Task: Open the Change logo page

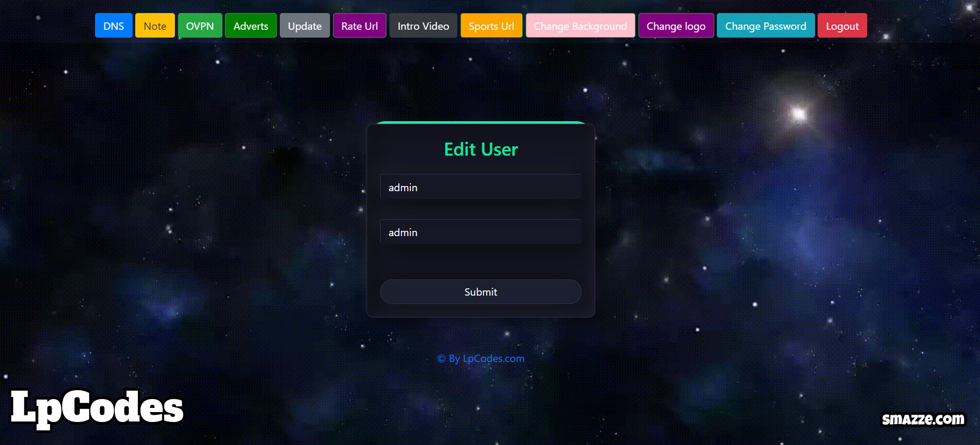Action: coord(676,26)
